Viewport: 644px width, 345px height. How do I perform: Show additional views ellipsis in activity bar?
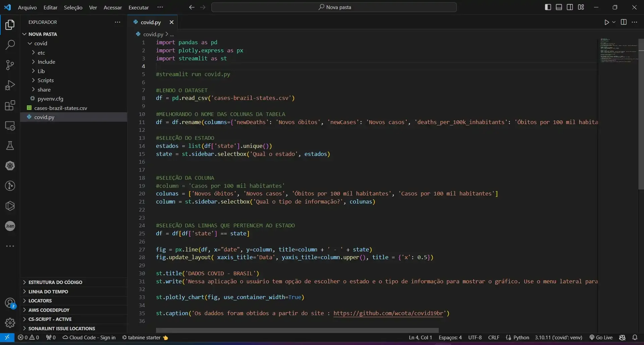pyautogui.click(x=10, y=246)
